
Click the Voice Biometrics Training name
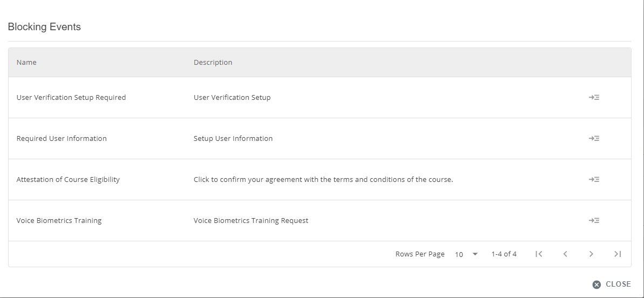[x=59, y=221]
